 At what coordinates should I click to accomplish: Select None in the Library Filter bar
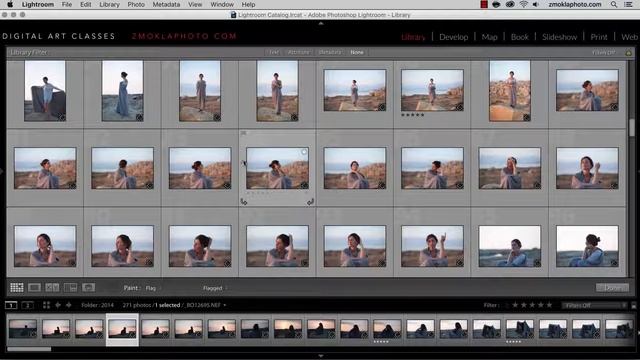tap(357, 52)
